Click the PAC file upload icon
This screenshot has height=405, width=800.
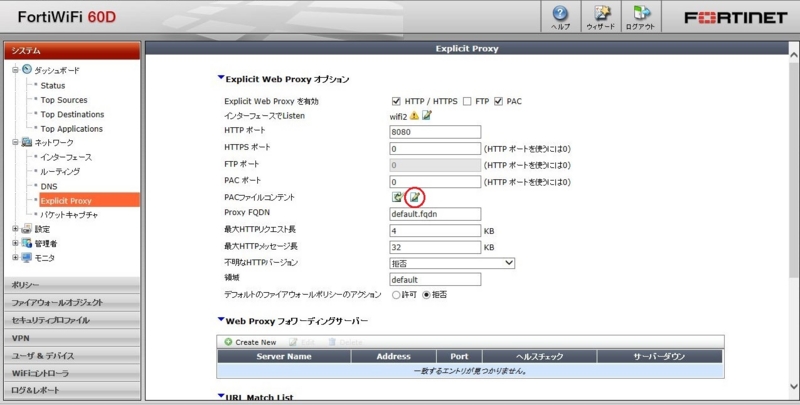tap(397, 197)
